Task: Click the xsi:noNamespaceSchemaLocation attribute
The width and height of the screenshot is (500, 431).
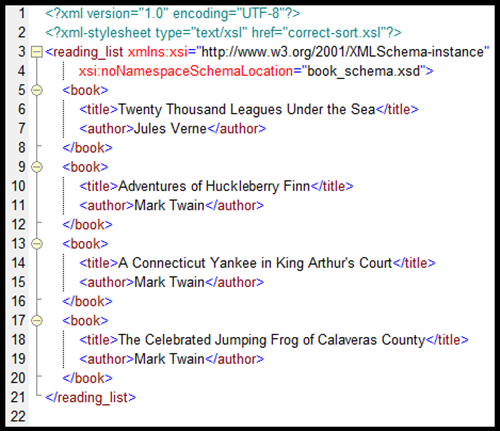Action: coord(186,71)
